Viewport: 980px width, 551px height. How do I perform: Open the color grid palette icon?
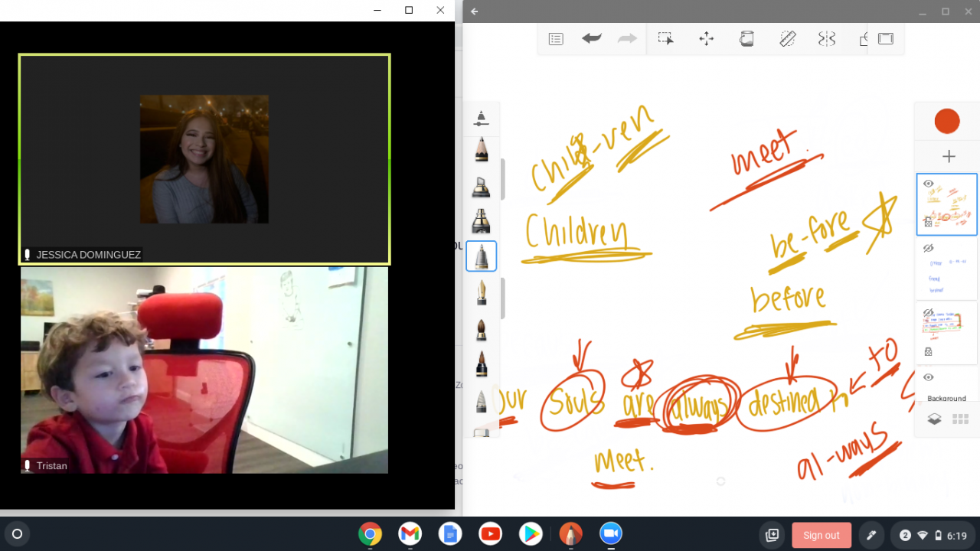(960, 419)
